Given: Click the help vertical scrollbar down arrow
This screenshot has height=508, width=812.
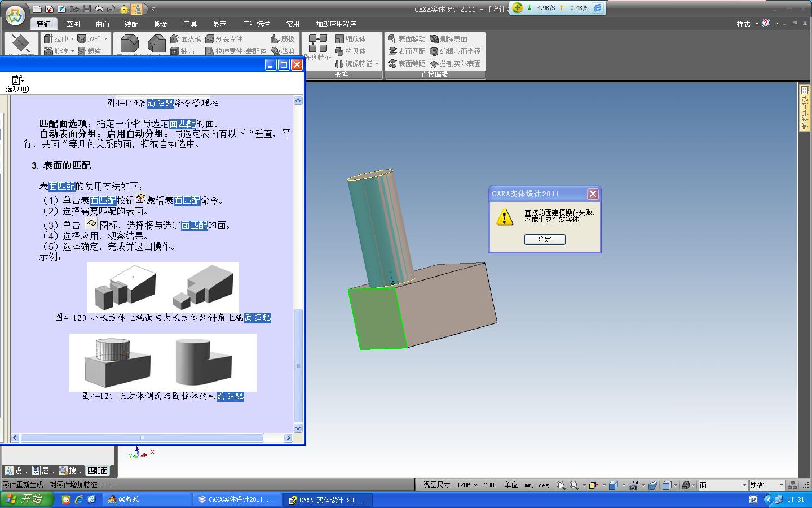Looking at the screenshot, I should point(298,428).
